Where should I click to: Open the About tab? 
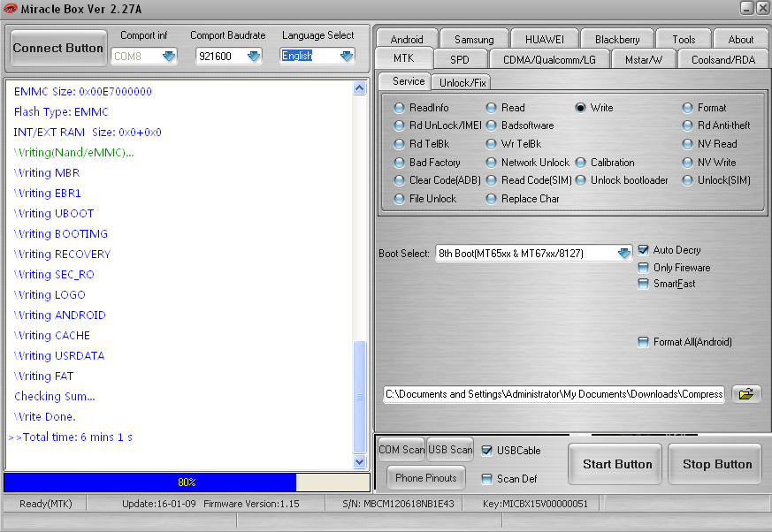tap(740, 39)
